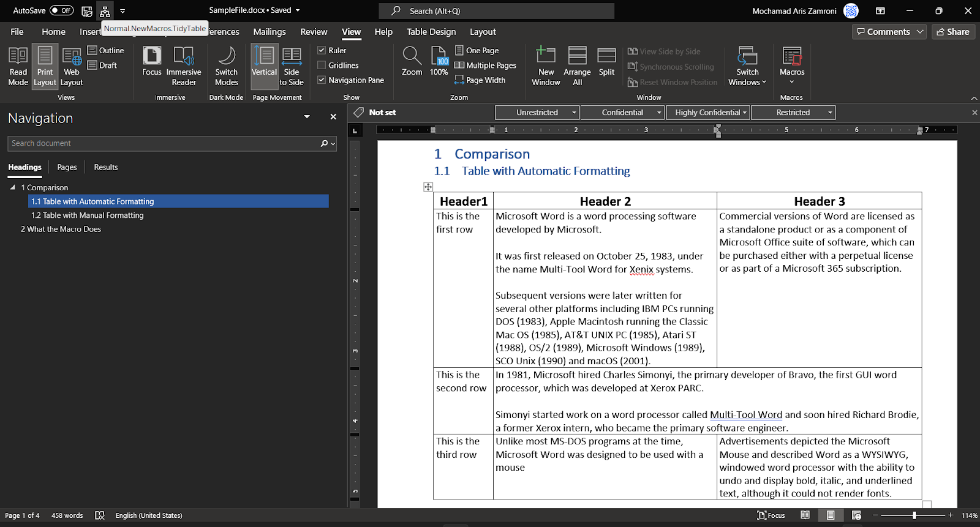Click Web Layout icon in status bar
The height and width of the screenshot is (527, 980).
(856, 515)
